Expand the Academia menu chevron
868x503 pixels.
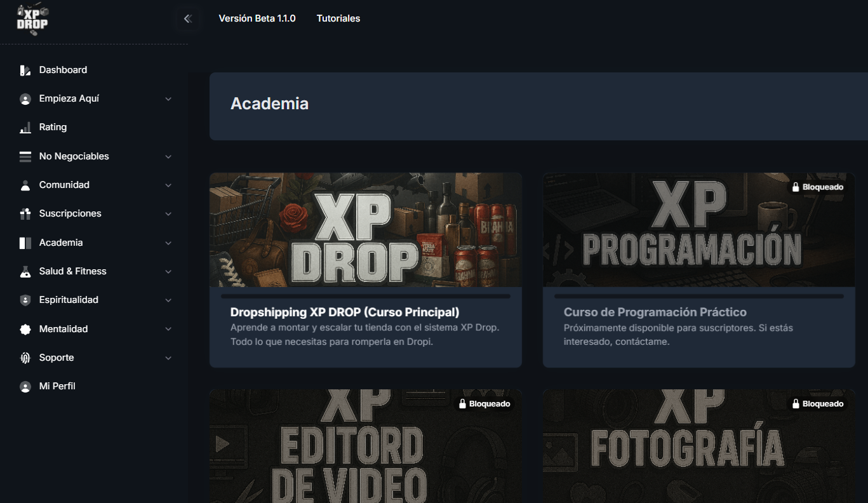(x=168, y=243)
